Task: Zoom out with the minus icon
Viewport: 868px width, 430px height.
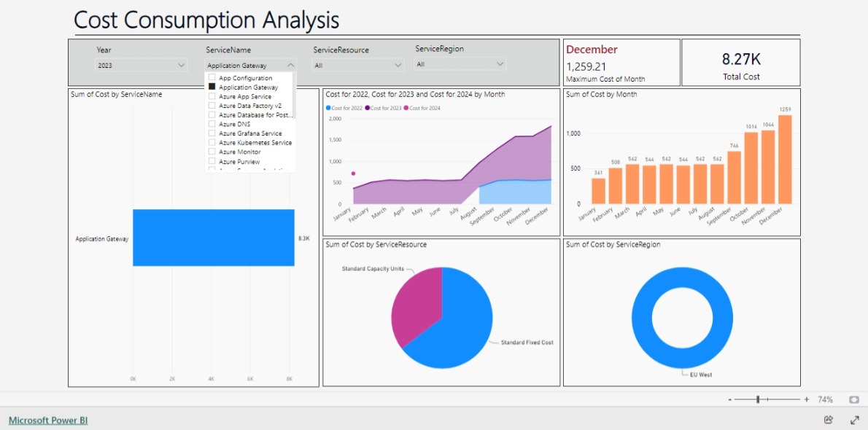Action: (x=730, y=399)
